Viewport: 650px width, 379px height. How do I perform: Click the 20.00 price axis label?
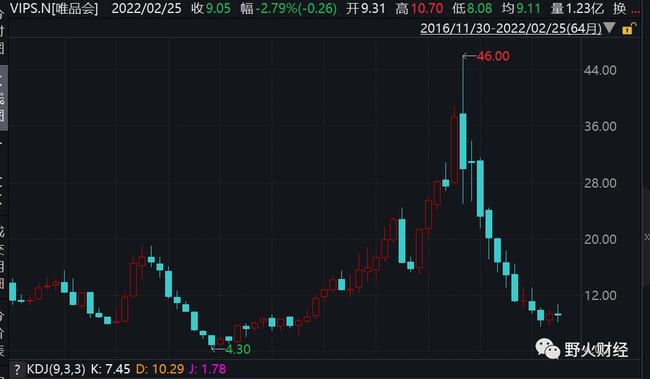tap(600, 239)
